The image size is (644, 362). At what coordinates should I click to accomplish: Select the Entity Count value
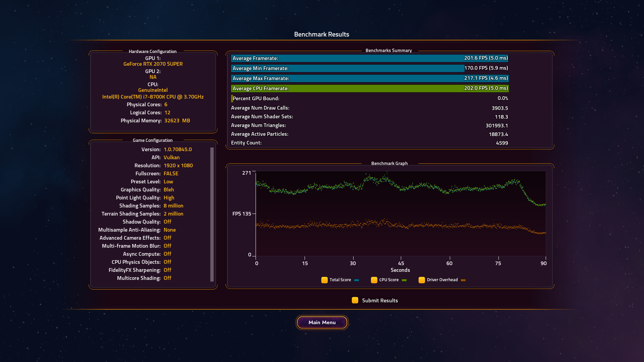point(502,143)
